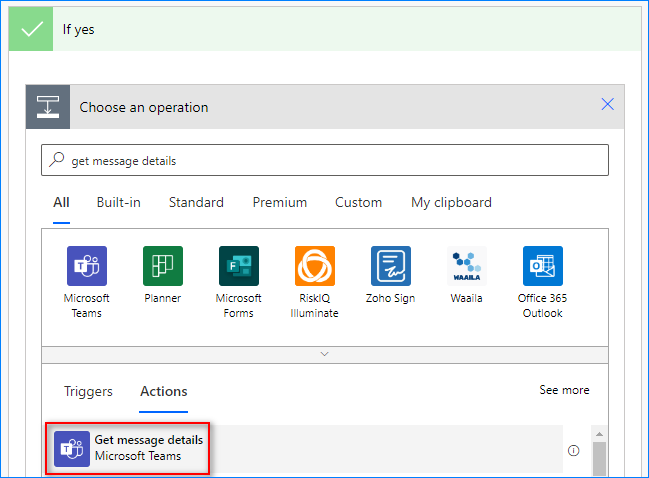
Task: Select the Microsoft Teams connector icon
Action: 87,266
